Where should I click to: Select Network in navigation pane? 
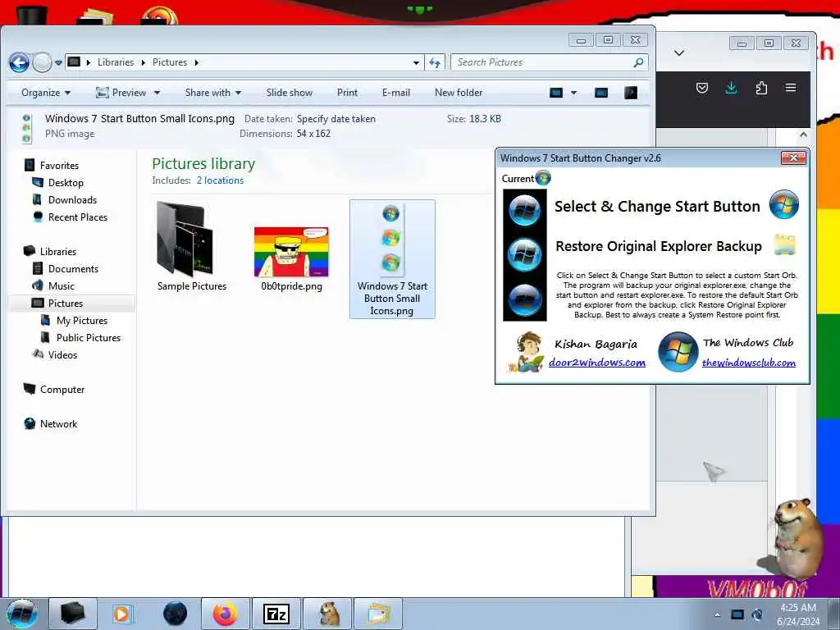click(58, 424)
